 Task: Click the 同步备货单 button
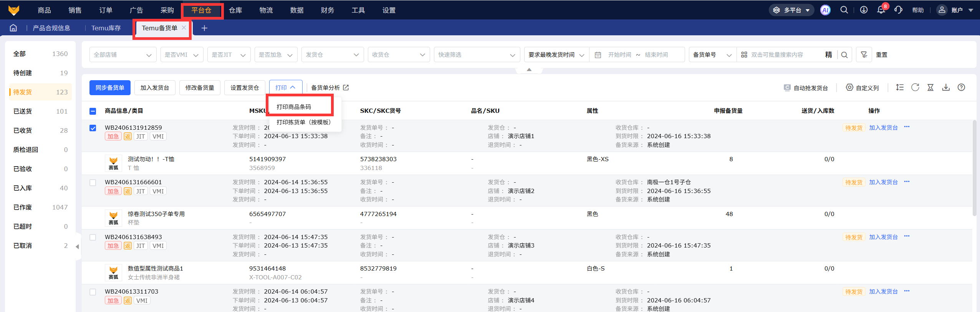pyautogui.click(x=110, y=88)
